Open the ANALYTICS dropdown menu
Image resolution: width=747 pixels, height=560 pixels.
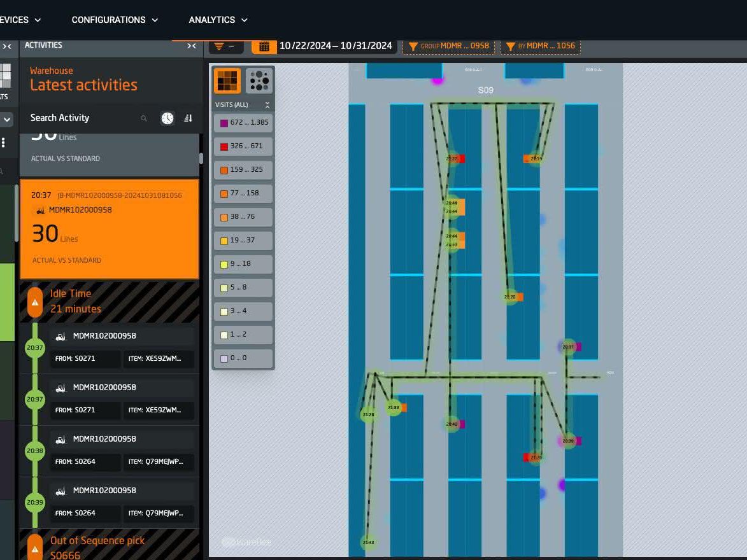218,20
